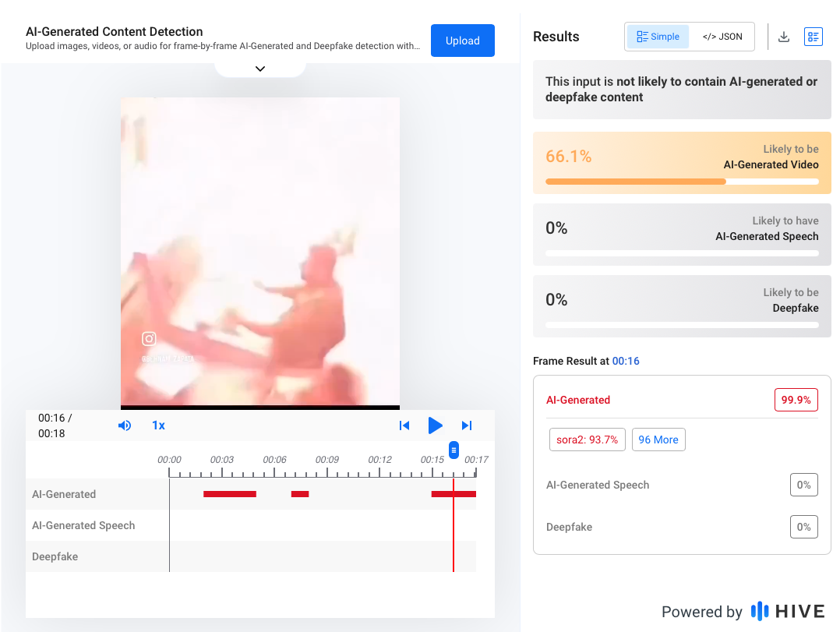Image resolution: width=840 pixels, height=632 pixels.
Task: Click the video preview thumbnail
Action: (x=260, y=251)
